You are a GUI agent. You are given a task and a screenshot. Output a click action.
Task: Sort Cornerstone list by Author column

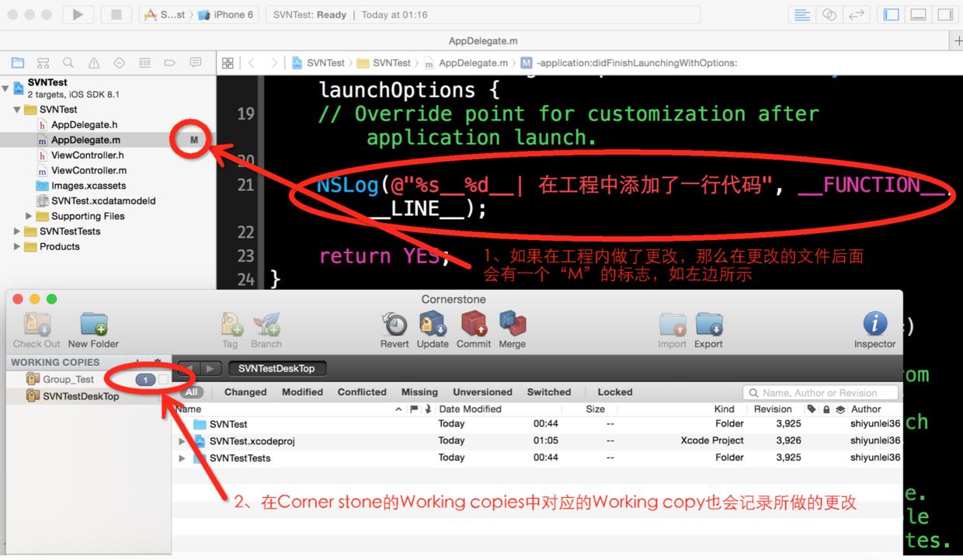(866, 409)
